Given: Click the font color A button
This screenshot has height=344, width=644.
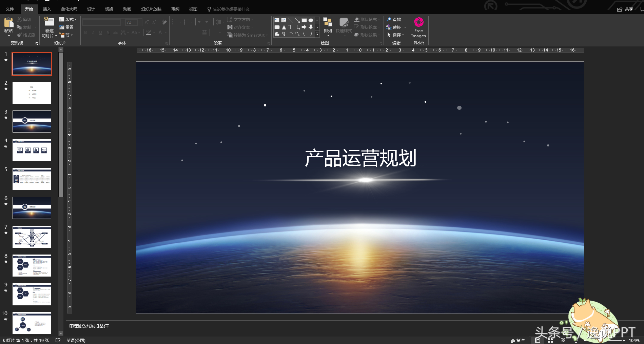Looking at the screenshot, I should [160, 33].
